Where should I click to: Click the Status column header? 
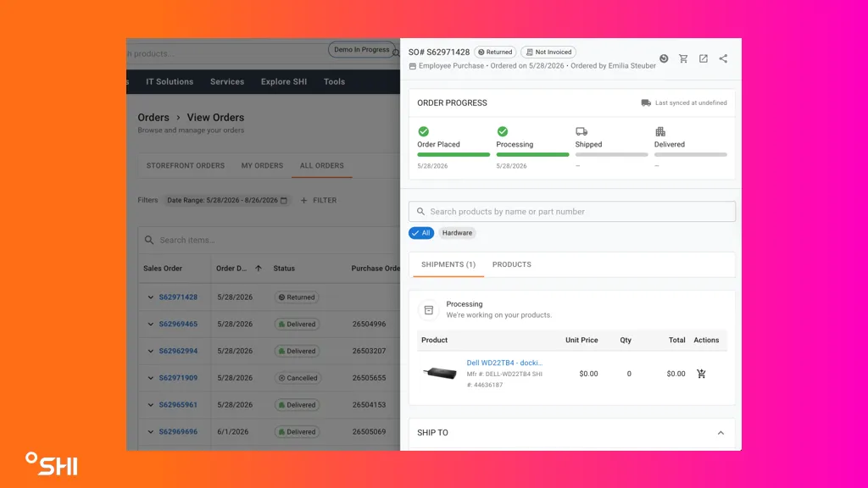[x=284, y=269]
